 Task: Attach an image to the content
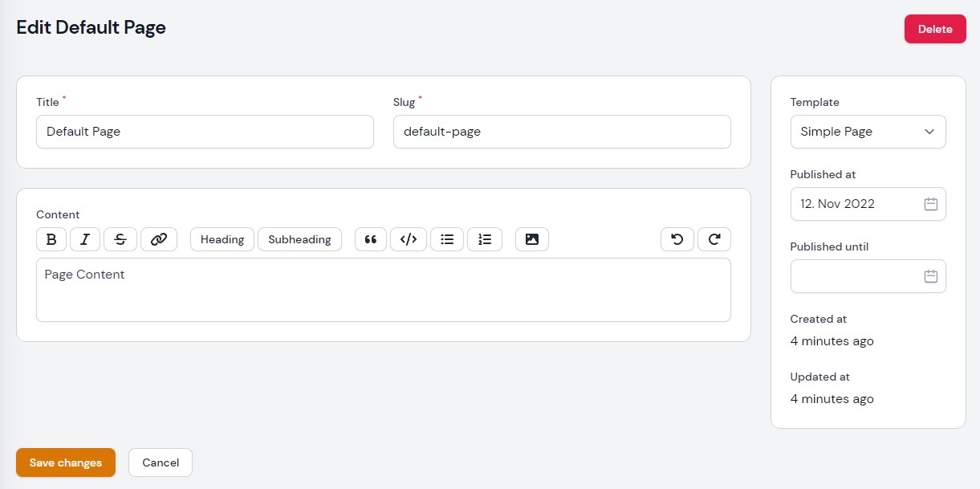tap(532, 239)
